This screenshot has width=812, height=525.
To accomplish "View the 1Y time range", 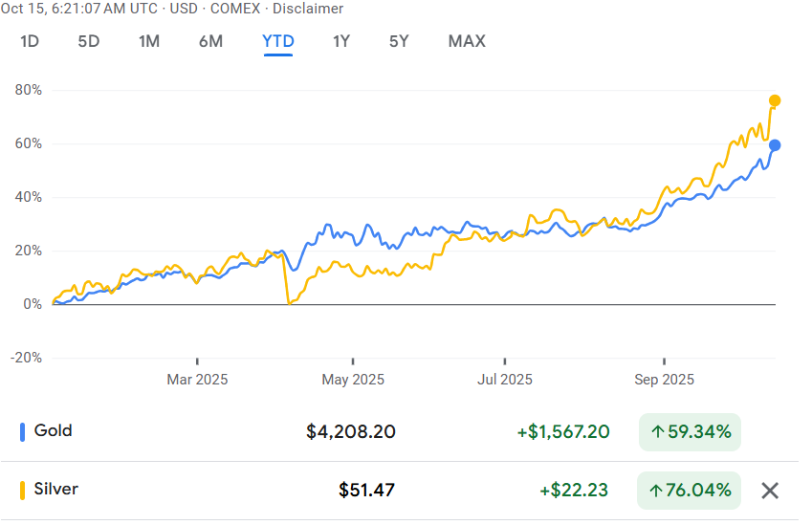I will [341, 41].
